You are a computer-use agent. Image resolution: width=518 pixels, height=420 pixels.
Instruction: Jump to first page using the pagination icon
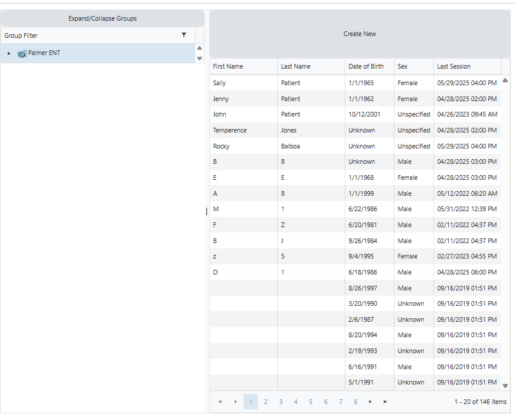[220, 401]
